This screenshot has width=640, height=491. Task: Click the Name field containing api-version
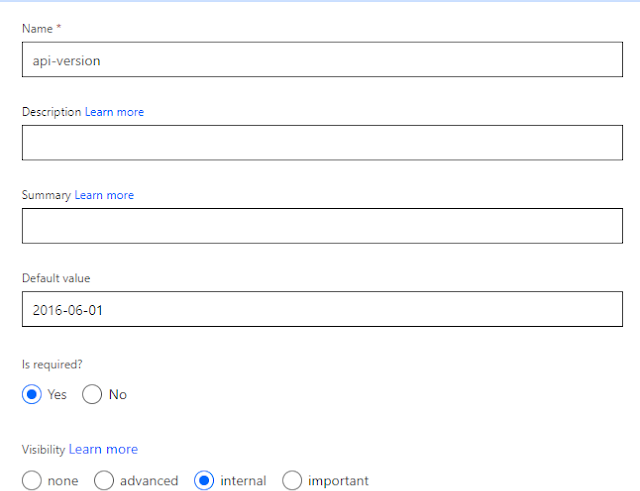[x=322, y=59]
